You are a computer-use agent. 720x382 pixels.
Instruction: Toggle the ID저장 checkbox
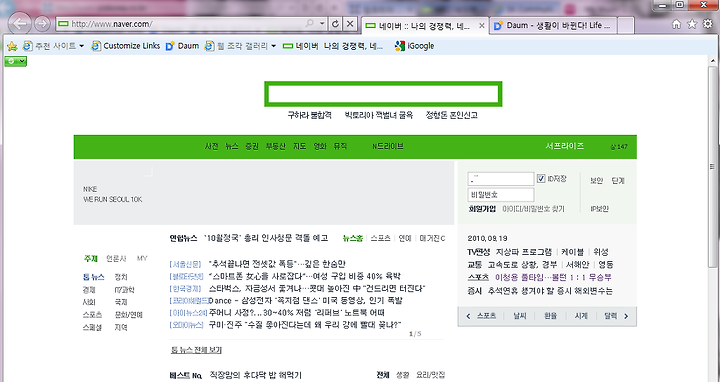541,179
